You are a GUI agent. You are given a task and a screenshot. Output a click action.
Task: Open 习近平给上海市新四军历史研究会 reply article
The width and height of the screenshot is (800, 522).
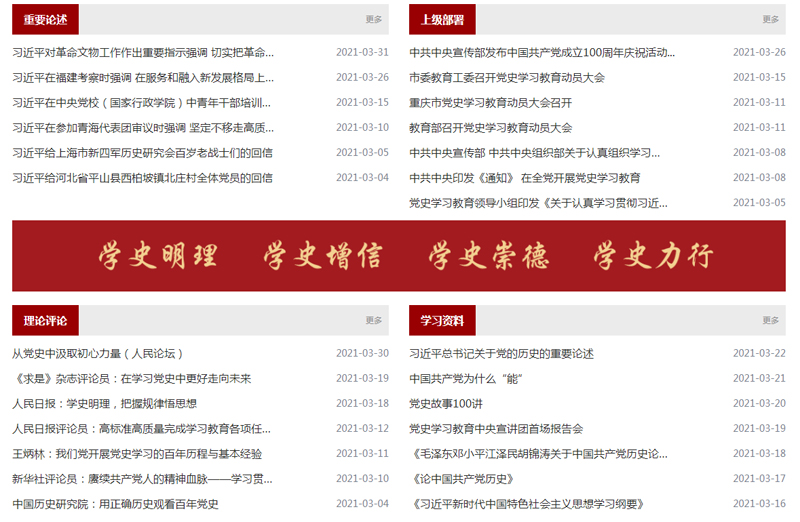pyautogui.click(x=143, y=153)
